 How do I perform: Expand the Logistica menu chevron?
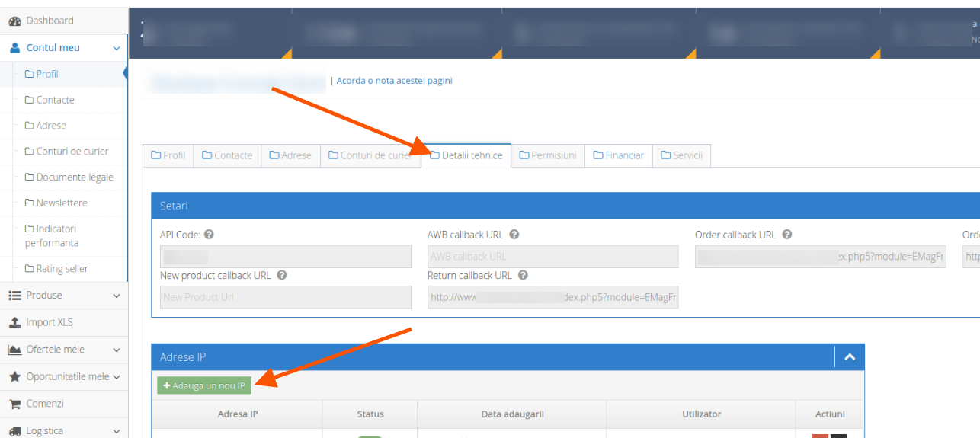117,431
